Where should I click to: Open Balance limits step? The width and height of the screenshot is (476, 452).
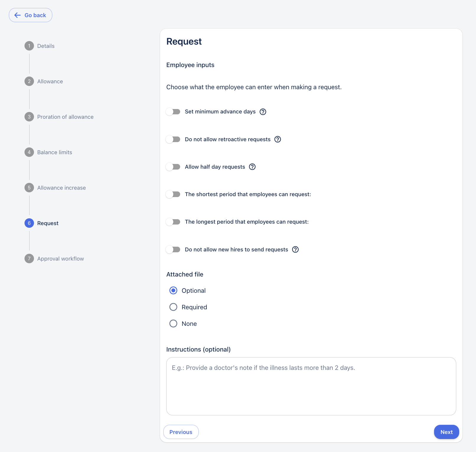pyautogui.click(x=55, y=152)
